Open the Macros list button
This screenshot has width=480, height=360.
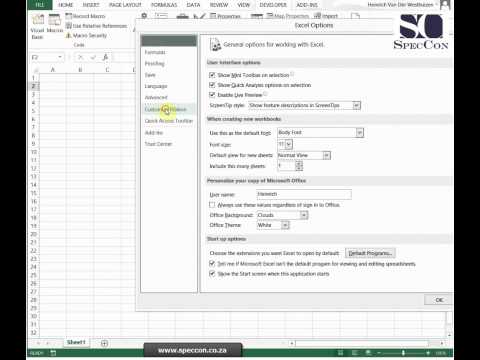pos(55,24)
